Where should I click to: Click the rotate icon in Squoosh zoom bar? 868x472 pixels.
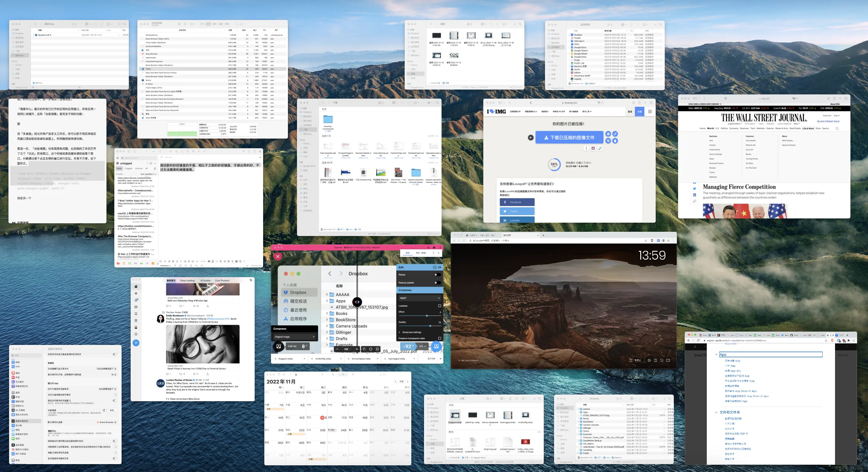coord(364,349)
